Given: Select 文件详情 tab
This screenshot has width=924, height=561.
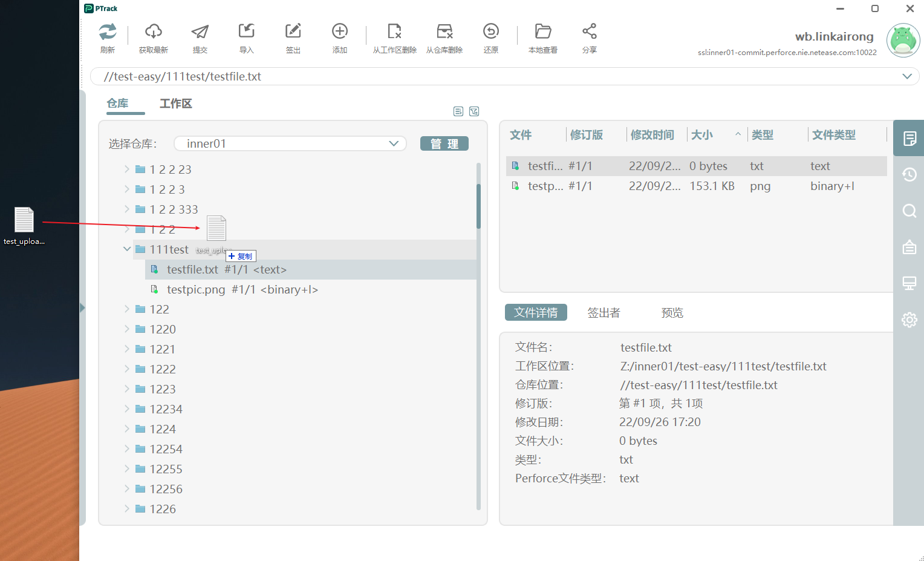Looking at the screenshot, I should [x=536, y=312].
